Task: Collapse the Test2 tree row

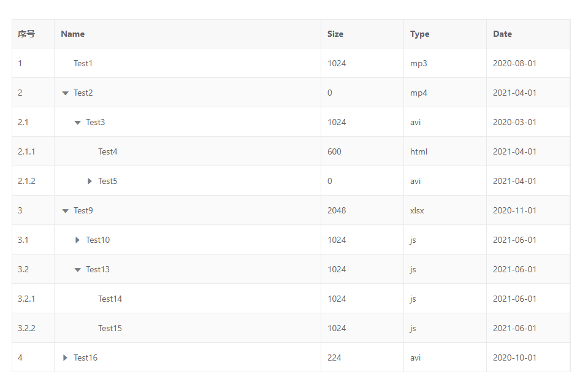Action: tap(65, 93)
